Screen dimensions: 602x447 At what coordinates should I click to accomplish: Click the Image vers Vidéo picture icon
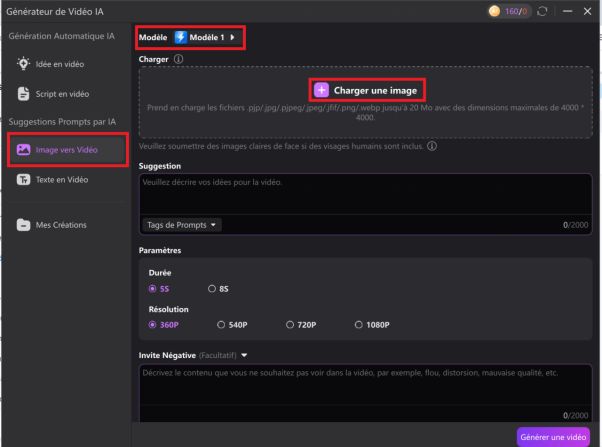(x=24, y=150)
